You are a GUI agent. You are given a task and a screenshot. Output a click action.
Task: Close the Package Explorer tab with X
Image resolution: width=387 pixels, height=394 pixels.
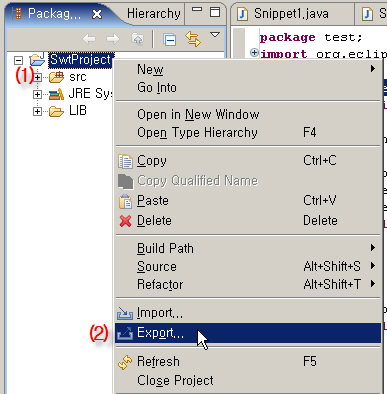tap(97, 14)
